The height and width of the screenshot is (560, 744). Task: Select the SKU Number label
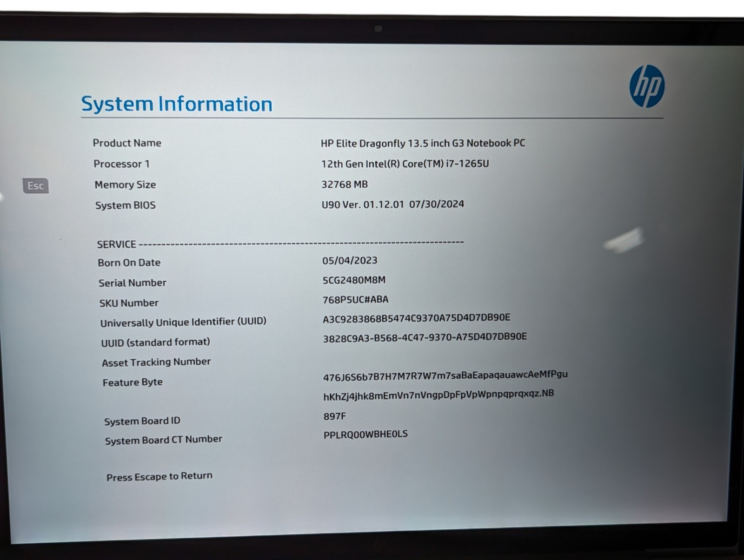129,303
